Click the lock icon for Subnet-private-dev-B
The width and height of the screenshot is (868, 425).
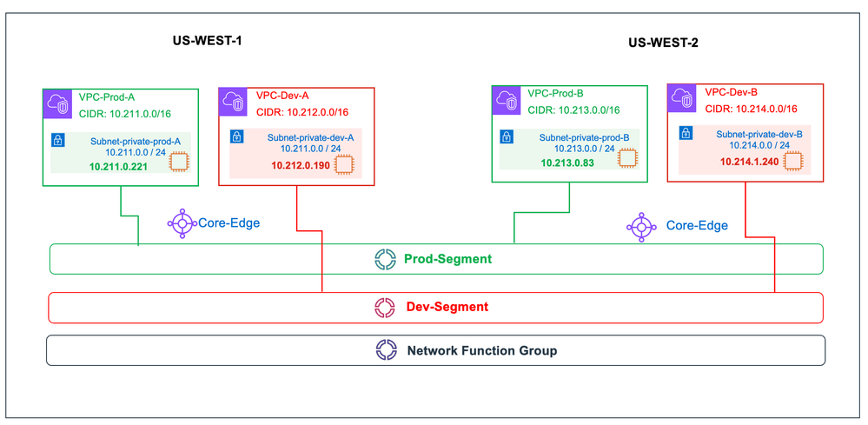pos(684,133)
